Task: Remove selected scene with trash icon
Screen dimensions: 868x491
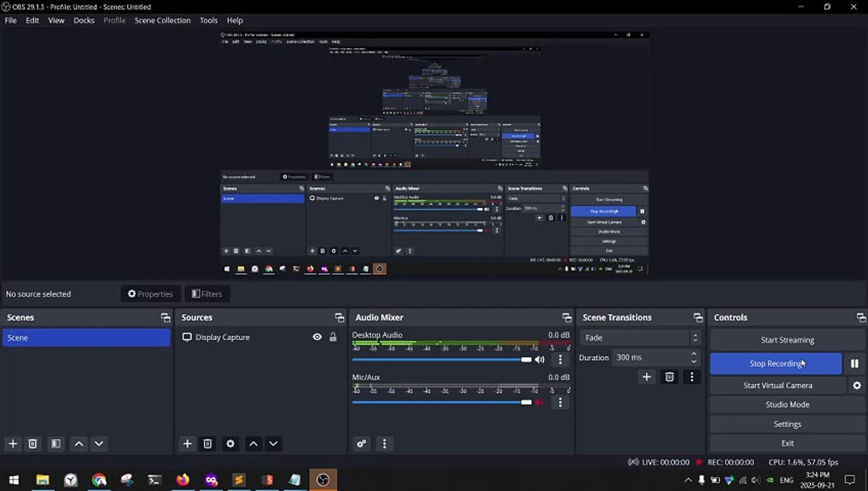Action: [32, 444]
